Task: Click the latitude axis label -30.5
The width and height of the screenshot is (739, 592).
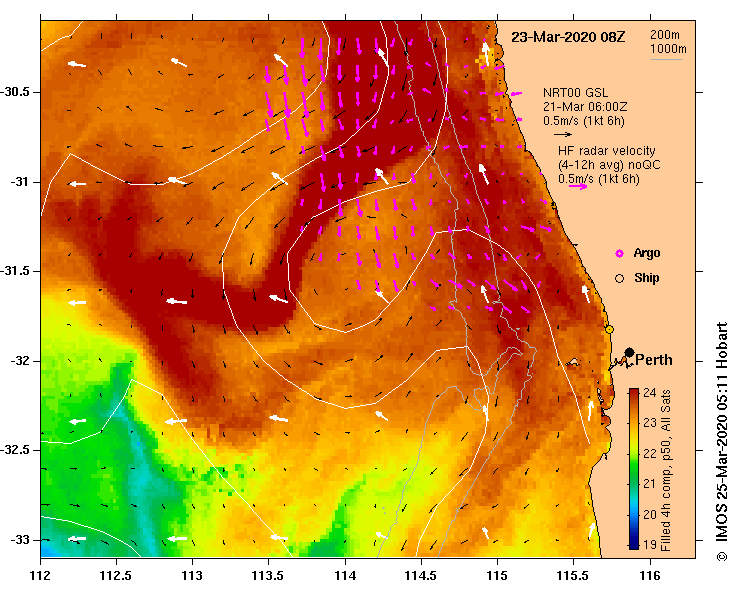Action: tap(15, 92)
